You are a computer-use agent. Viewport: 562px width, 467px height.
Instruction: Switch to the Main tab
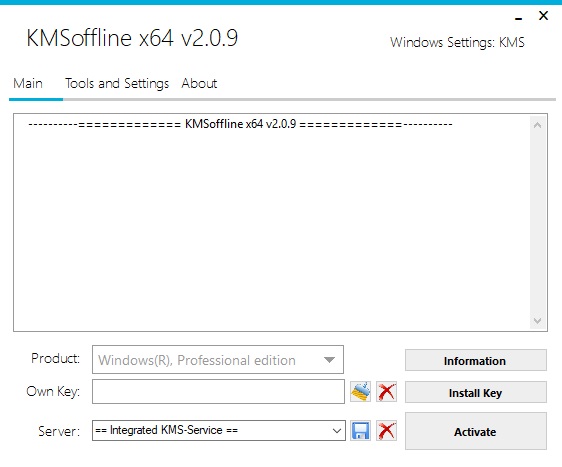click(28, 84)
